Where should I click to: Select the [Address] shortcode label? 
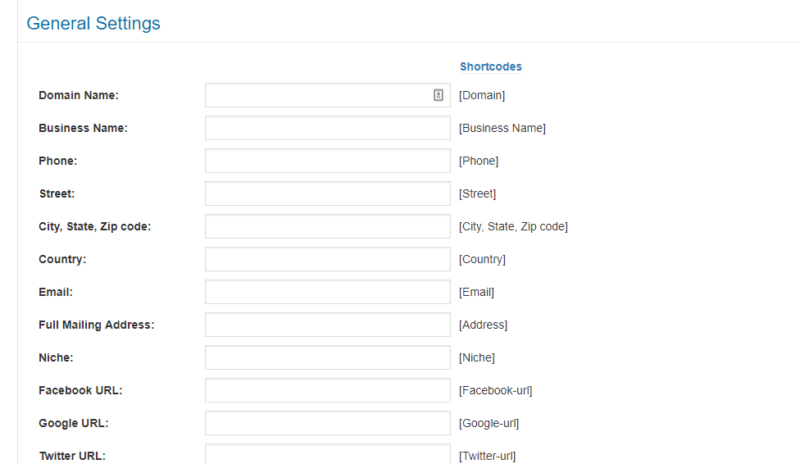pos(483,325)
